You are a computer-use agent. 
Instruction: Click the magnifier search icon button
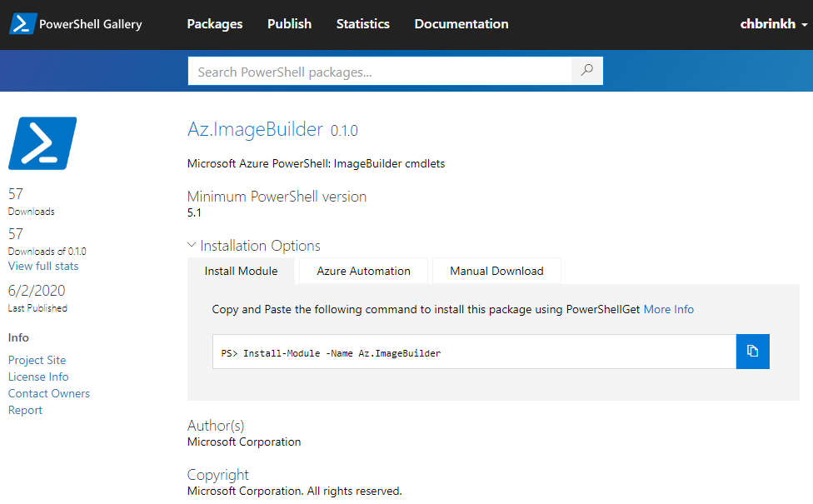coord(587,71)
